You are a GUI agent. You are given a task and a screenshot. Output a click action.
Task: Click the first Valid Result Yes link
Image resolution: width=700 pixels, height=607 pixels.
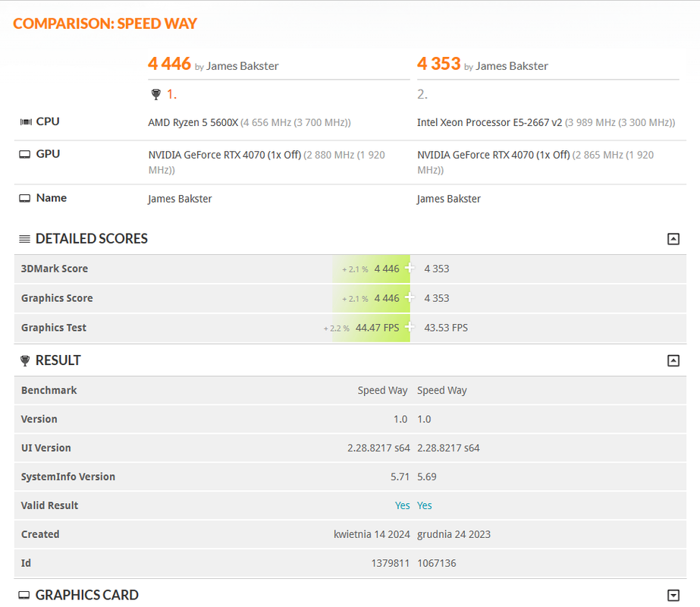(x=402, y=505)
